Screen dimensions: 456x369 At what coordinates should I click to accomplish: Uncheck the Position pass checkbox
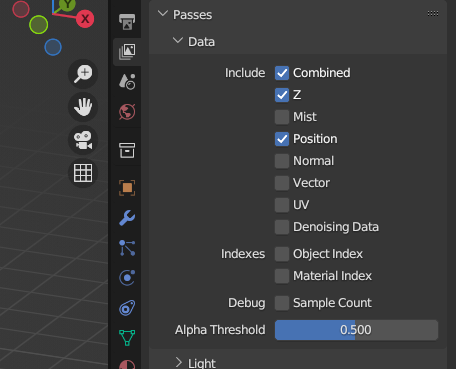pos(282,139)
